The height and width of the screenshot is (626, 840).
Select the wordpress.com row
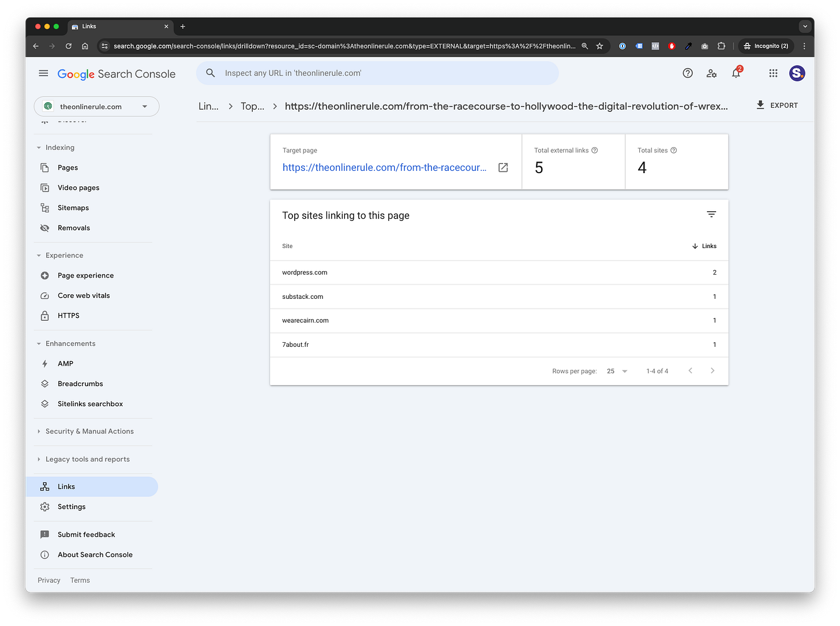[x=499, y=272]
